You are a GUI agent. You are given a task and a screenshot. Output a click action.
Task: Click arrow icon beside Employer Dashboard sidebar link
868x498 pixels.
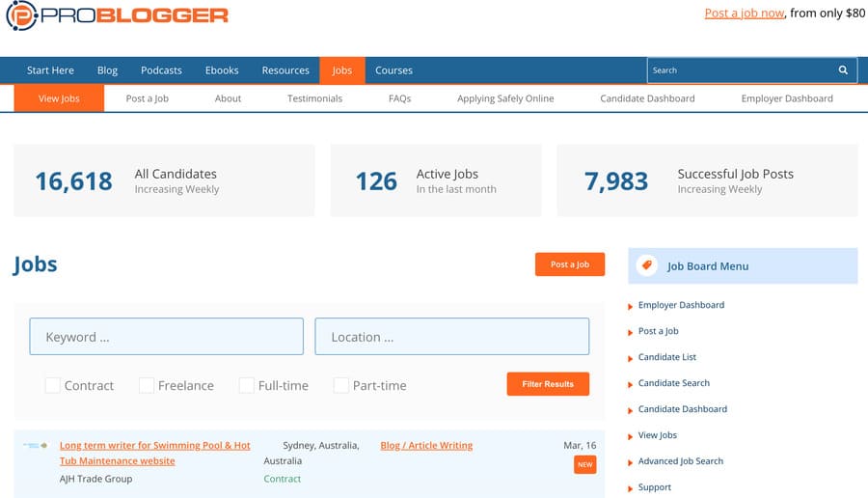631,306
